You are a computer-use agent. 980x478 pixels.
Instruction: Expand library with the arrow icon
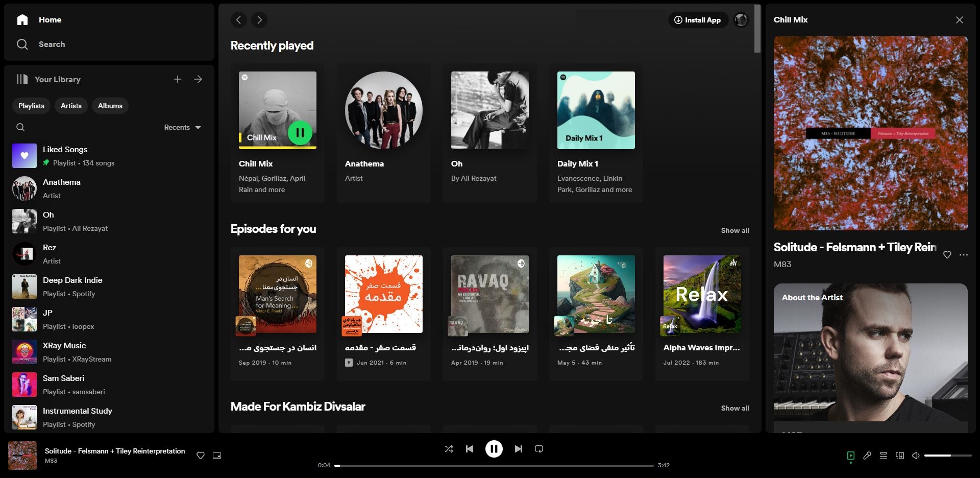coord(198,79)
